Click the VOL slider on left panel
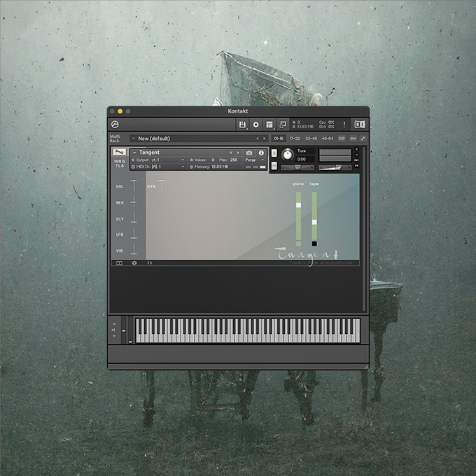This screenshot has height=476, width=476. 134,185
